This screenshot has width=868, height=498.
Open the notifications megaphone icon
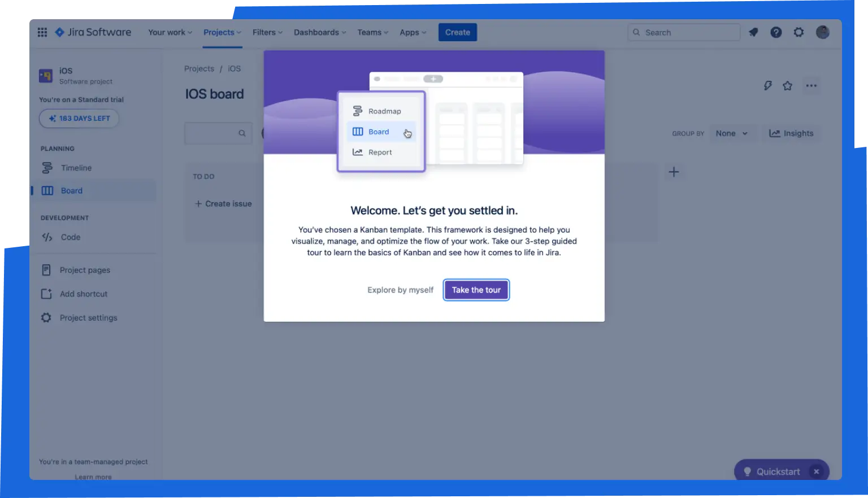(753, 32)
